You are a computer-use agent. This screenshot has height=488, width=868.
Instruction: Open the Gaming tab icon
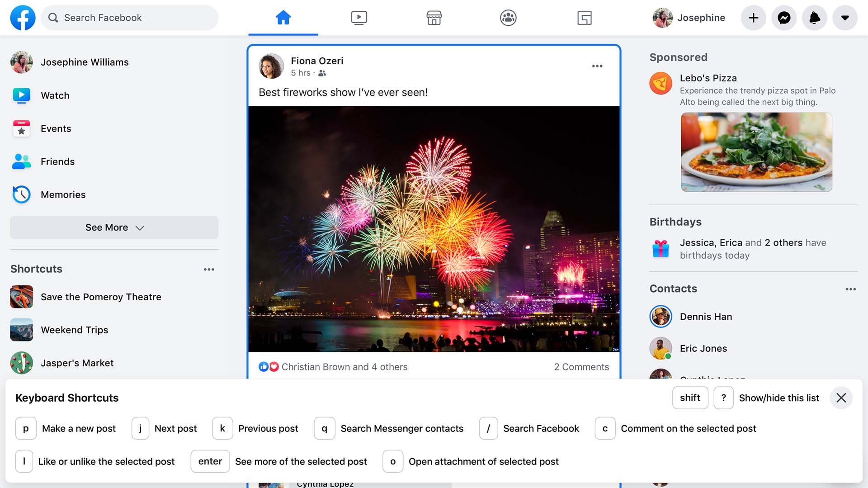pos(584,18)
